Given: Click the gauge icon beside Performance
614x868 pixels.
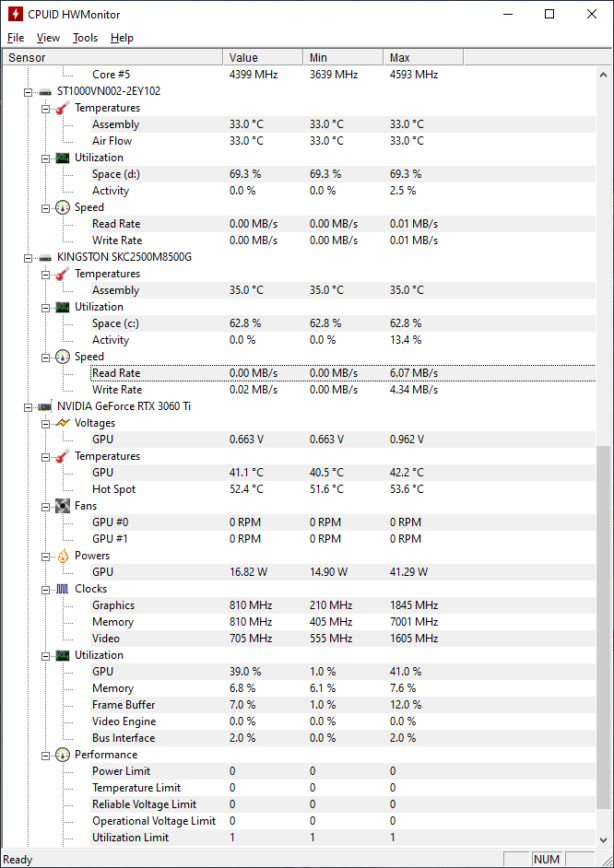Looking at the screenshot, I should 63,755.
